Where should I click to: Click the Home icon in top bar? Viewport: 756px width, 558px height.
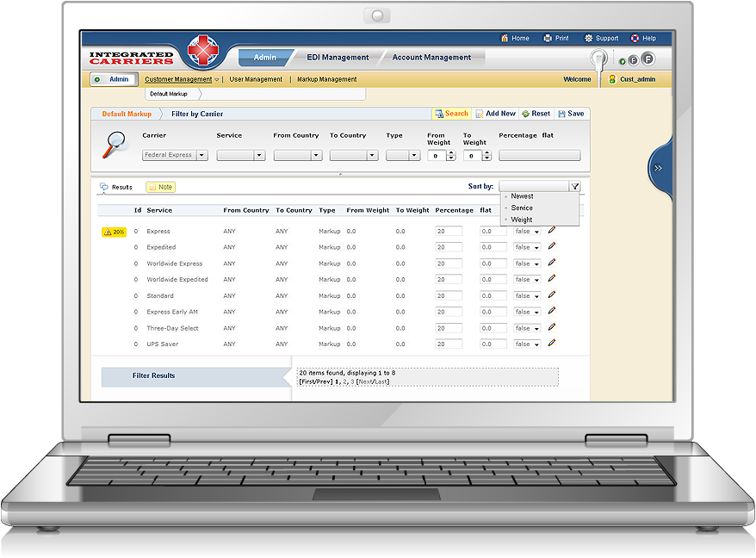pyautogui.click(x=505, y=38)
